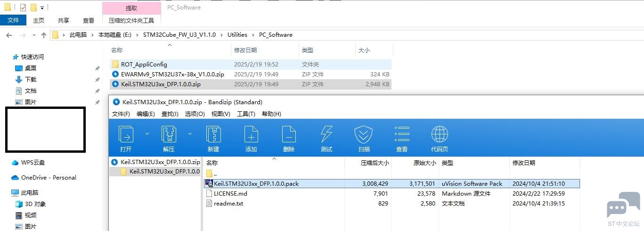The width and height of the screenshot is (644, 231).
Task: Click the parent folder ".." entry
Action: [x=212, y=173]
